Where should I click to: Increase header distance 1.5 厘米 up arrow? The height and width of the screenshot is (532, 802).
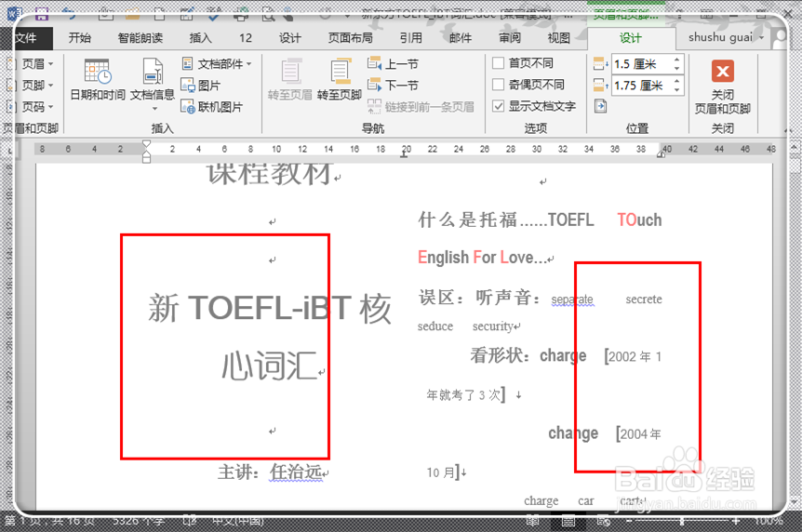tap(676, 60)
